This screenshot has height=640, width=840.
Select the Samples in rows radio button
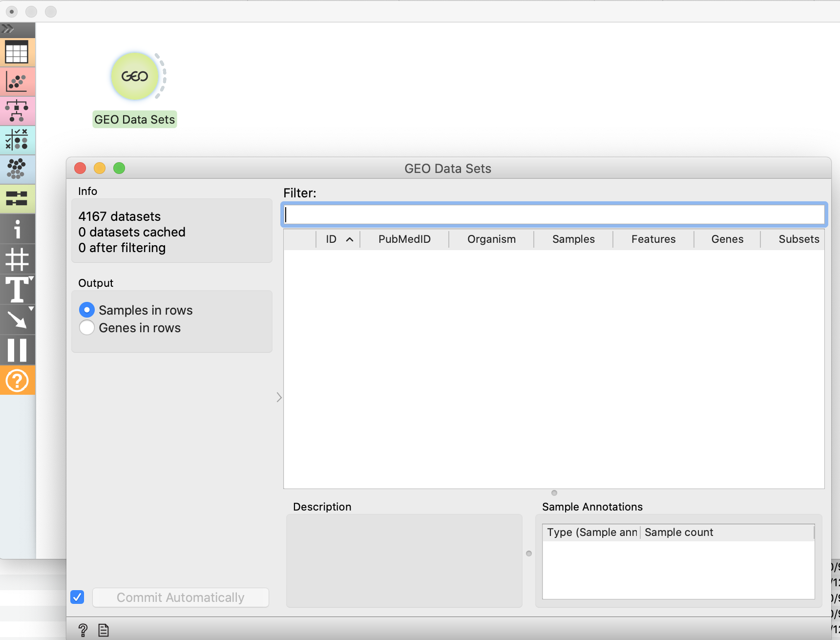pyautogui.click(x=87, y=310)
